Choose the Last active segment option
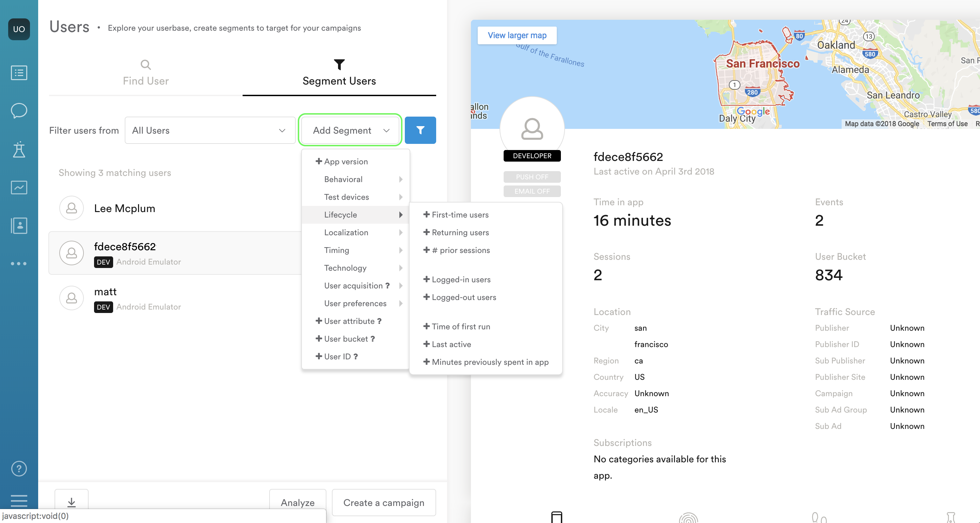This screenshot has width=980, height=523. (451, 344)
